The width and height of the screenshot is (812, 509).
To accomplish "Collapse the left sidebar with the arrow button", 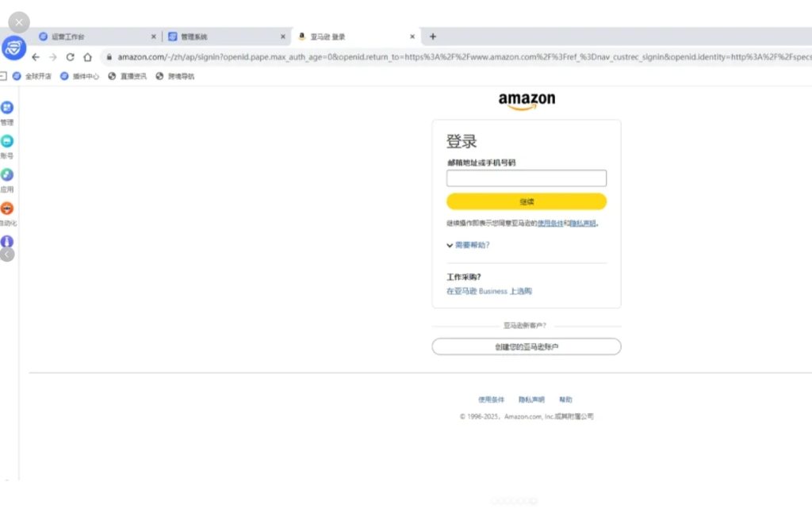I will click(6, 254).
